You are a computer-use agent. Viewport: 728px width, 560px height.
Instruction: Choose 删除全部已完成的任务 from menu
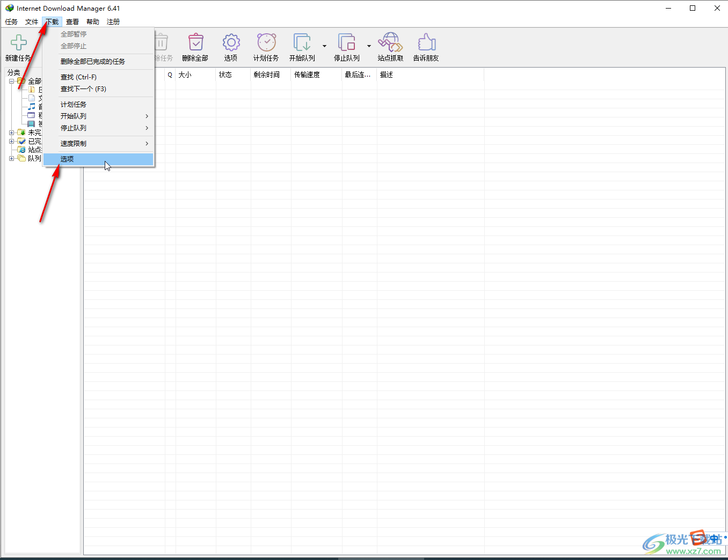(98, 61)
